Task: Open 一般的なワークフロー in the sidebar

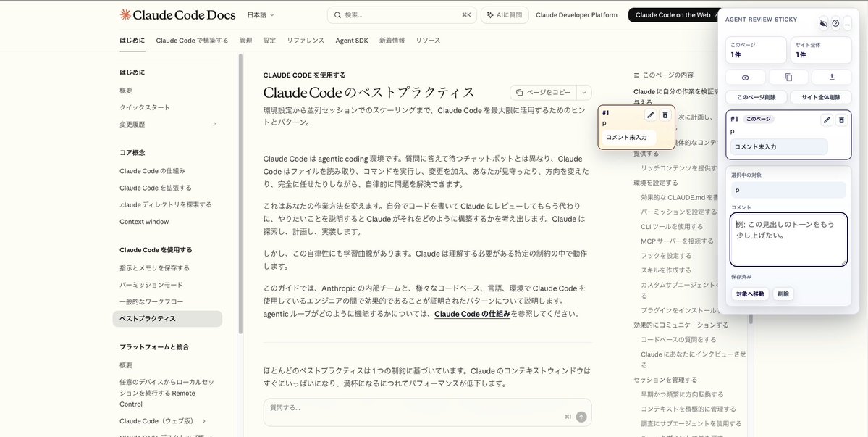Action: pos(151,301)
